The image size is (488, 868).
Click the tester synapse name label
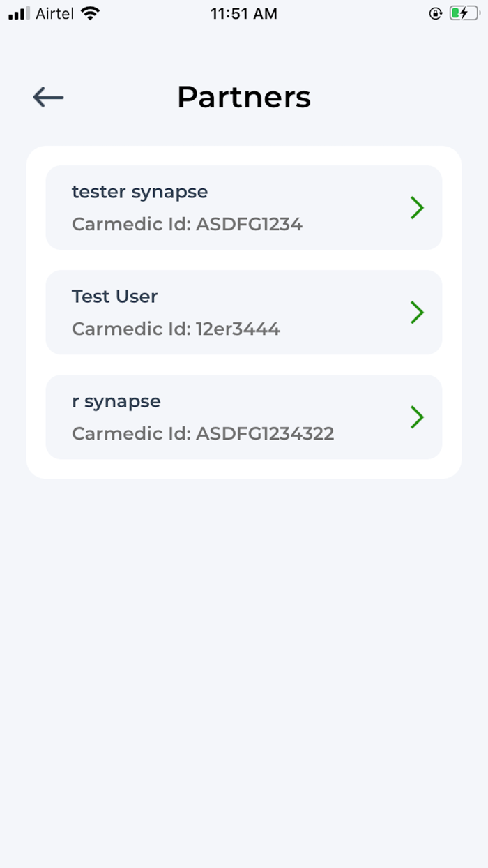[x=139, y=191]
